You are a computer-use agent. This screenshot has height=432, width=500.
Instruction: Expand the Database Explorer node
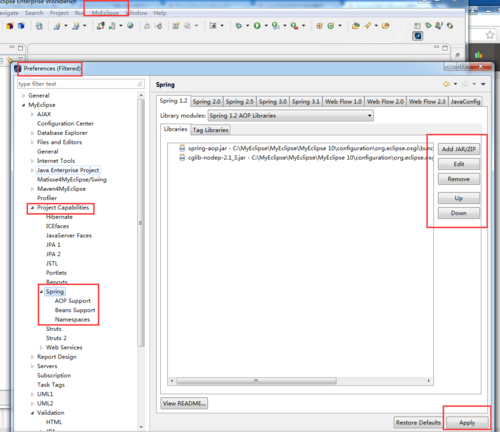point(32,133)
